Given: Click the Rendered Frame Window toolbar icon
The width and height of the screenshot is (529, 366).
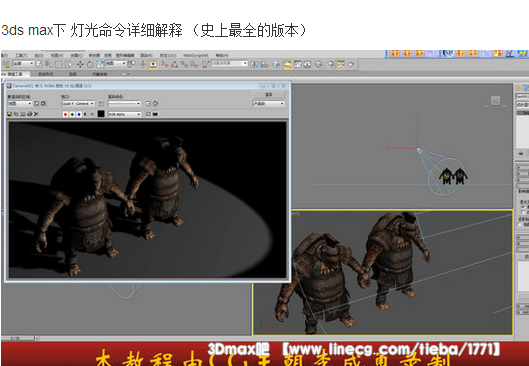Looking at the screenshot, I should coord(341,64).
